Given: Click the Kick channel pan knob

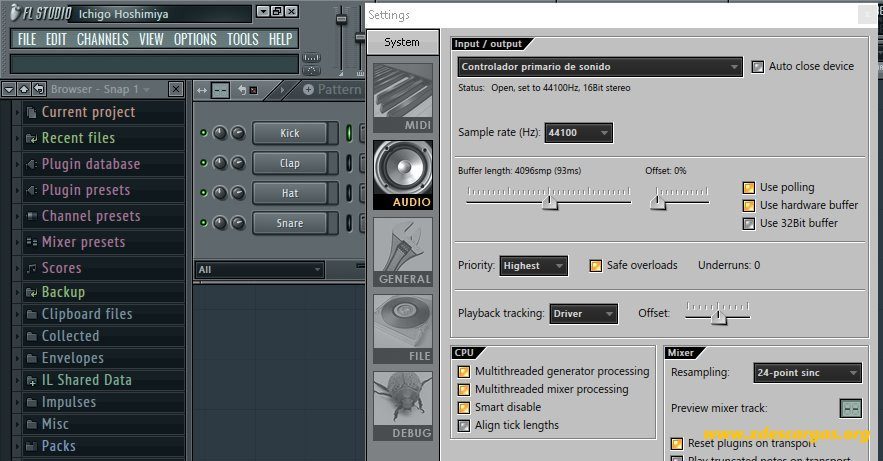Looking at the screenshot, I should click(220, 133).
